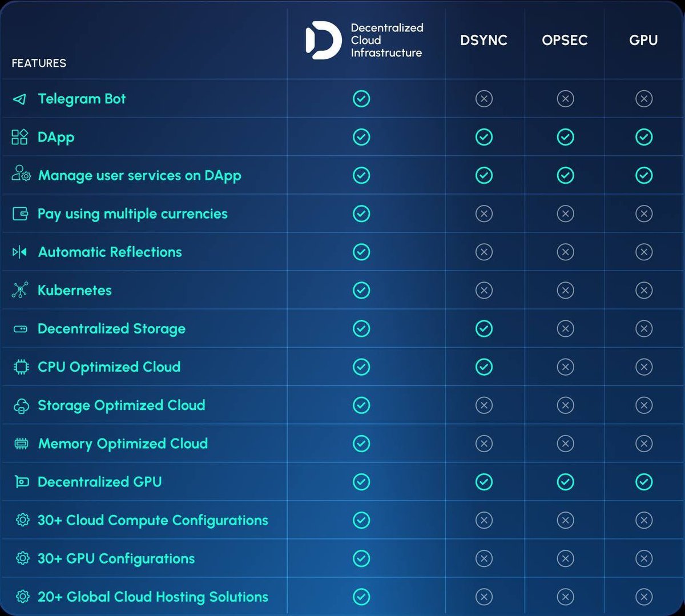Image resolution: width=685 pixels, height=616 pixels.
Task: Click the Decentralized Storage label
Action: click(x=111, y=329)
